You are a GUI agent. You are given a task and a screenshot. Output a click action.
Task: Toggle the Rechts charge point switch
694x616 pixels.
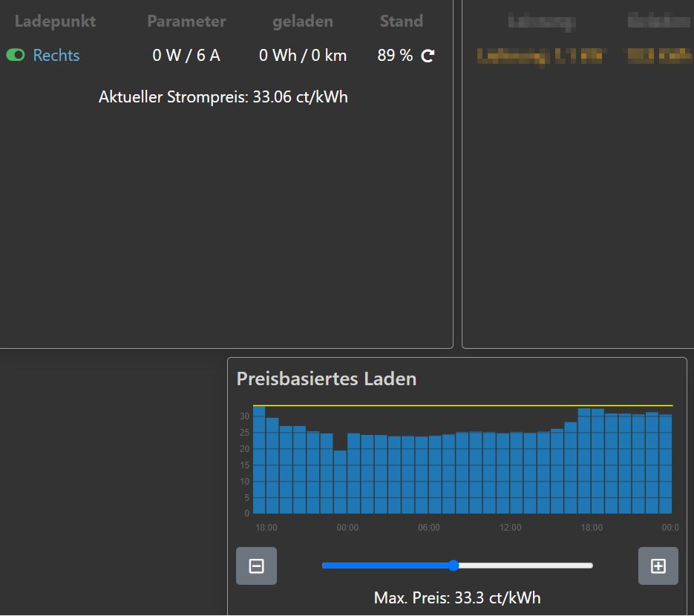pyautogui.click(x=16, y=55)
